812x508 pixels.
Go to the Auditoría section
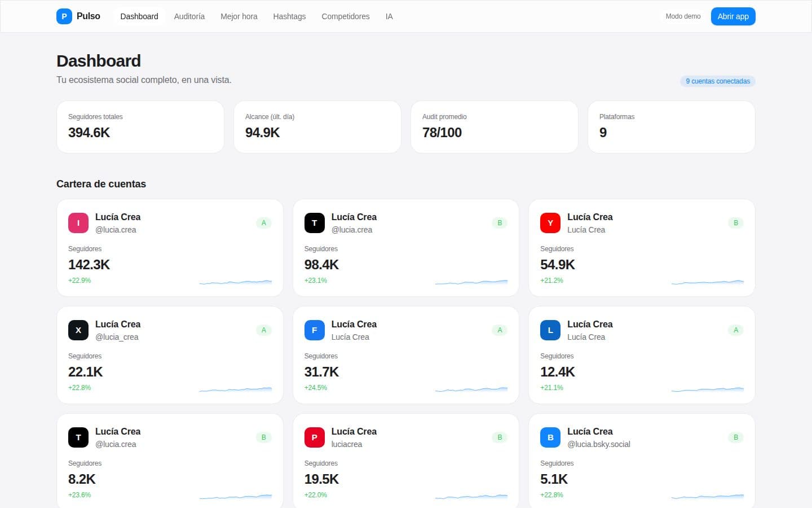[189, 16]
